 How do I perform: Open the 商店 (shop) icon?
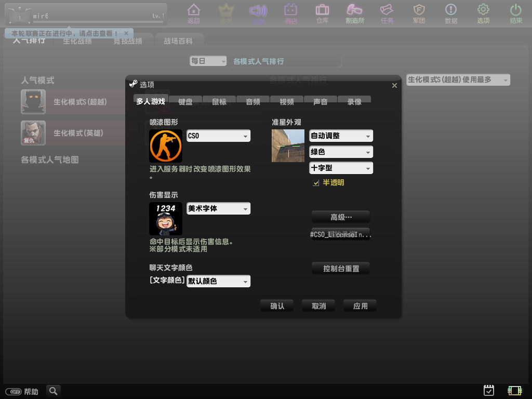[x=290, y=10]
